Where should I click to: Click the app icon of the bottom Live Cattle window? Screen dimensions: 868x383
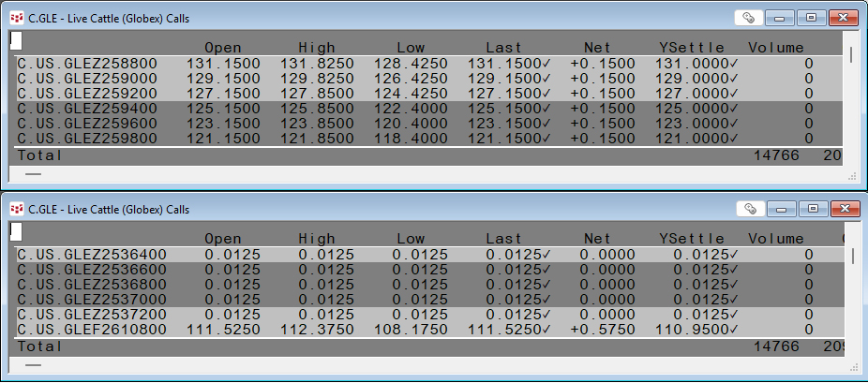[17, 209]
